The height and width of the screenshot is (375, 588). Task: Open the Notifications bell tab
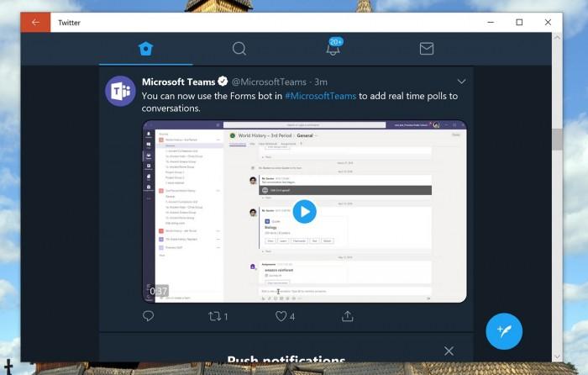pos(333,48)
